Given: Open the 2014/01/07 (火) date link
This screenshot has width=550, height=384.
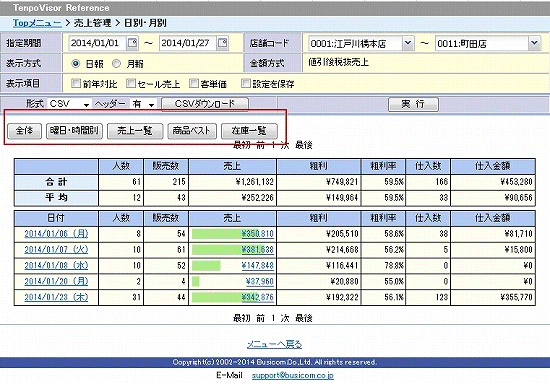Looking at the screenshot, I should (x=56, y=250).
